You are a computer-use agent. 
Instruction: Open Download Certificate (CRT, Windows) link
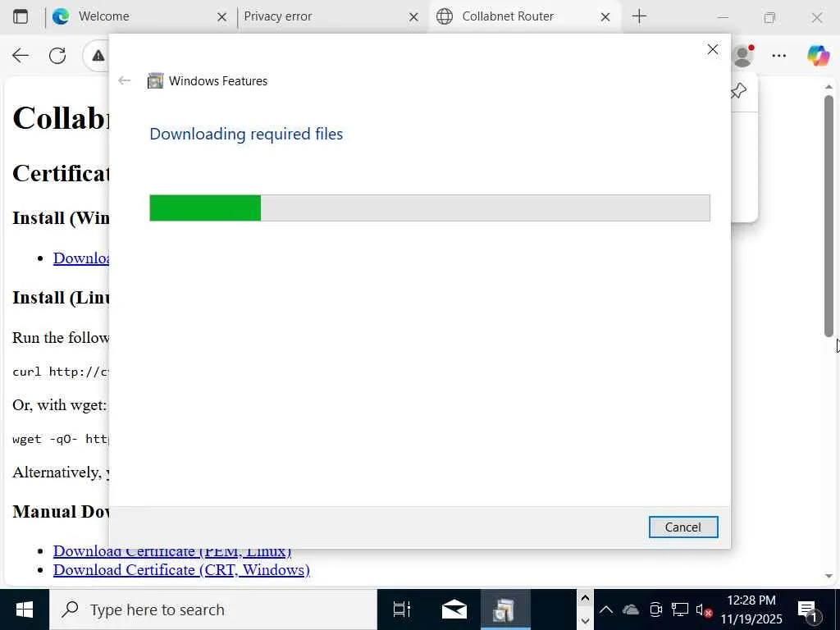[181, 569]
